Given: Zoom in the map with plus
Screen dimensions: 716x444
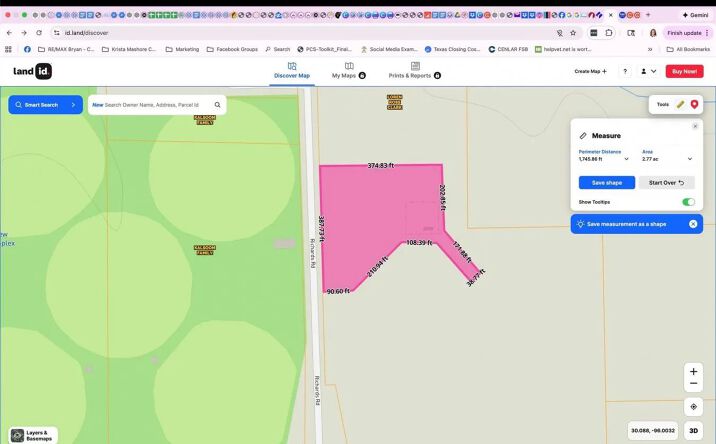Looking at the screenshot, I should 693,371.
